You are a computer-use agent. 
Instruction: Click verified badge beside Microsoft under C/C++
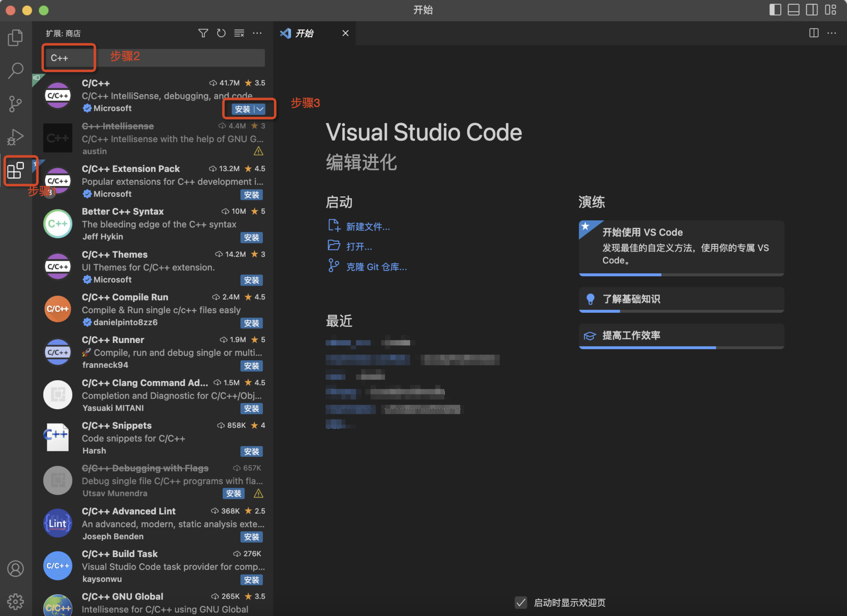pyautogui.click(x=87, y=108)
